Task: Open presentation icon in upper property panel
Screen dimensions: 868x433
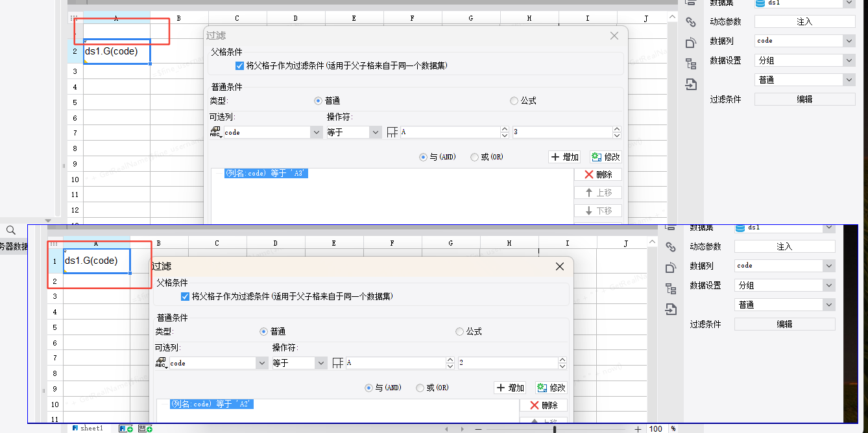Action: (x=690, y=43)
